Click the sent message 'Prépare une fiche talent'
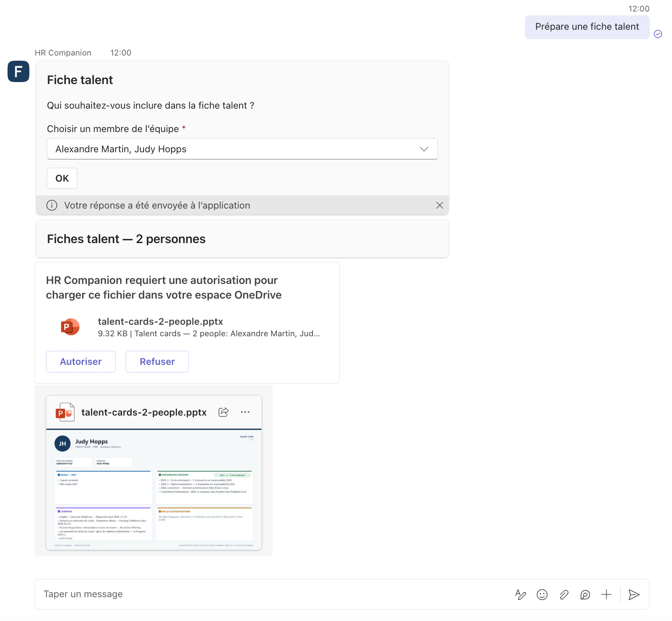 587,27
